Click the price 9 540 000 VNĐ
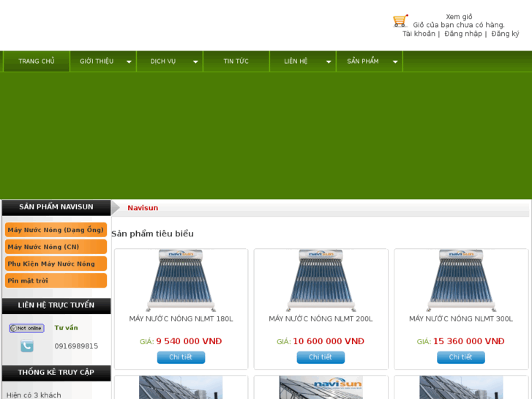Viewport: 532px width, 399px height. (x=189, y=341)
